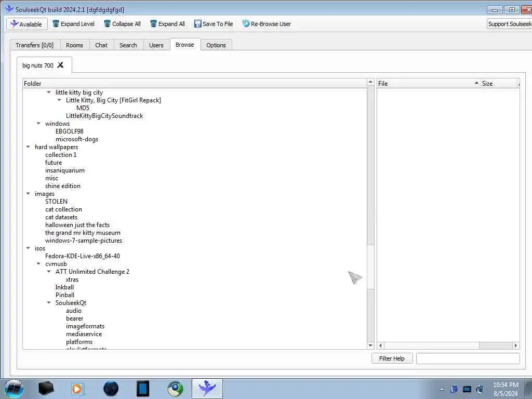Click Expand Level toolbar button
Viewport: 532px width, 399px height.
click(74, 24)
